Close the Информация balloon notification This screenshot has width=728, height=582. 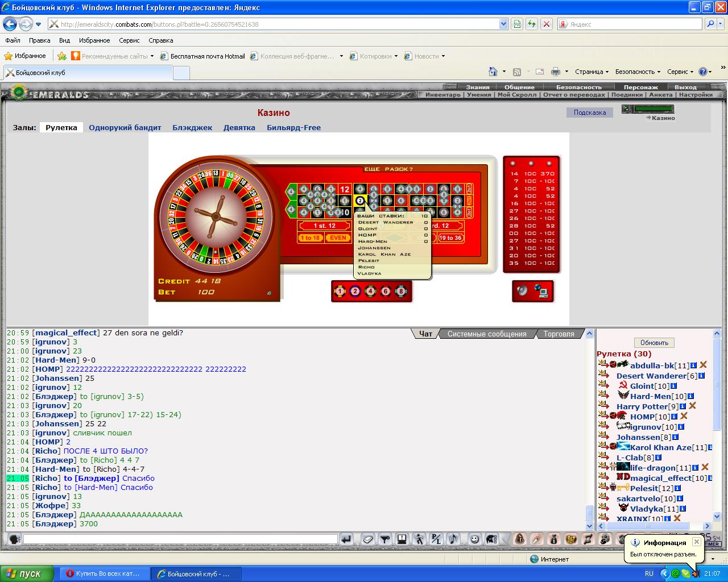click(696, 542)
